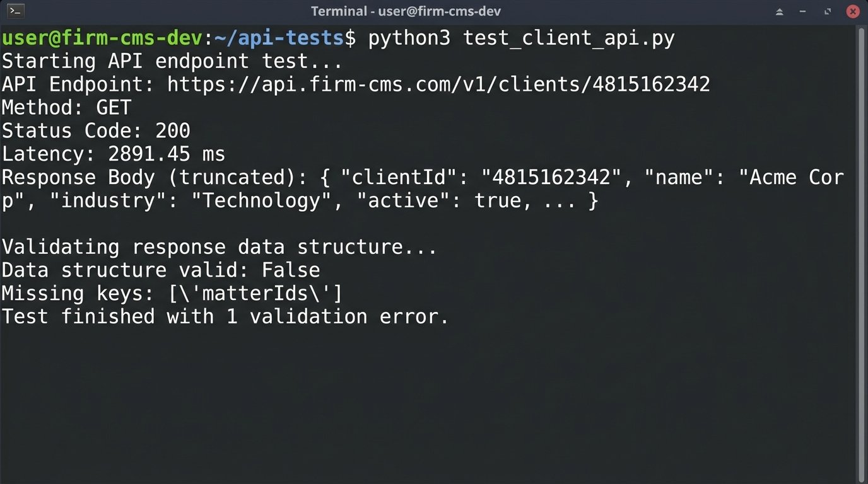This screenshot has height=484, width=868.
Task: Click the ~/api-tests directory path
Action: pyautogui.click(x=278, y=38)
